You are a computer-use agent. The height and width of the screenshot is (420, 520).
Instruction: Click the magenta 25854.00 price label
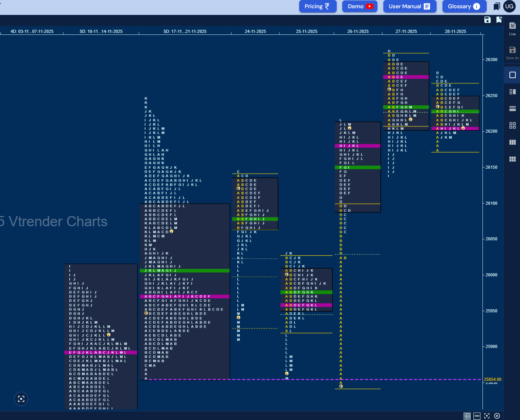pyautogui.click(x=492, y=379)
